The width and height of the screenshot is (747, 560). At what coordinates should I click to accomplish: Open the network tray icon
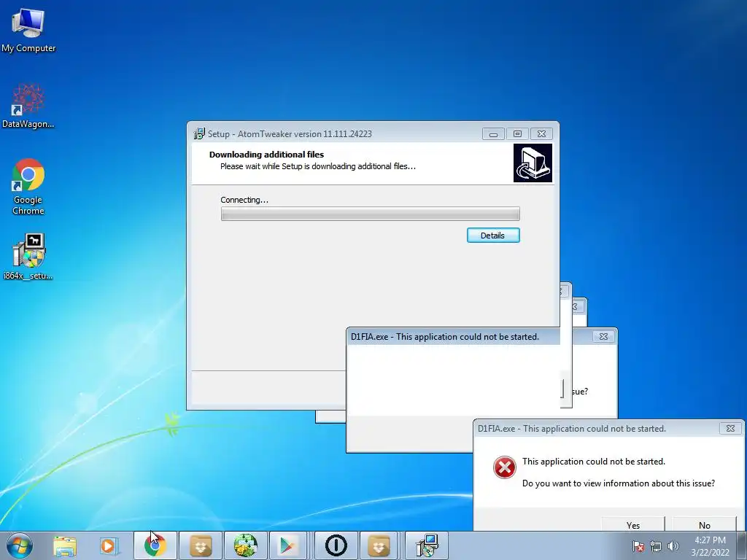656,546
